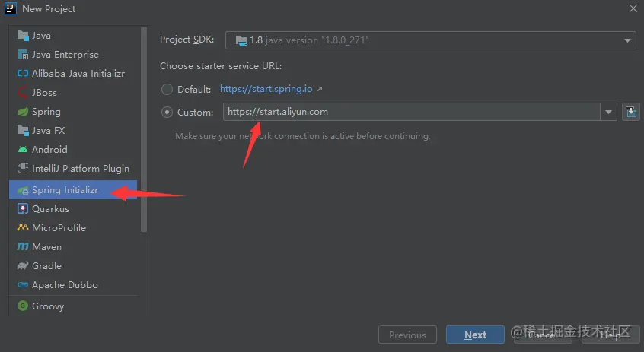Click the import icon beside custom URL field
Image resolution: width=644 pixels, height=352 pixels.
(631, 112)
